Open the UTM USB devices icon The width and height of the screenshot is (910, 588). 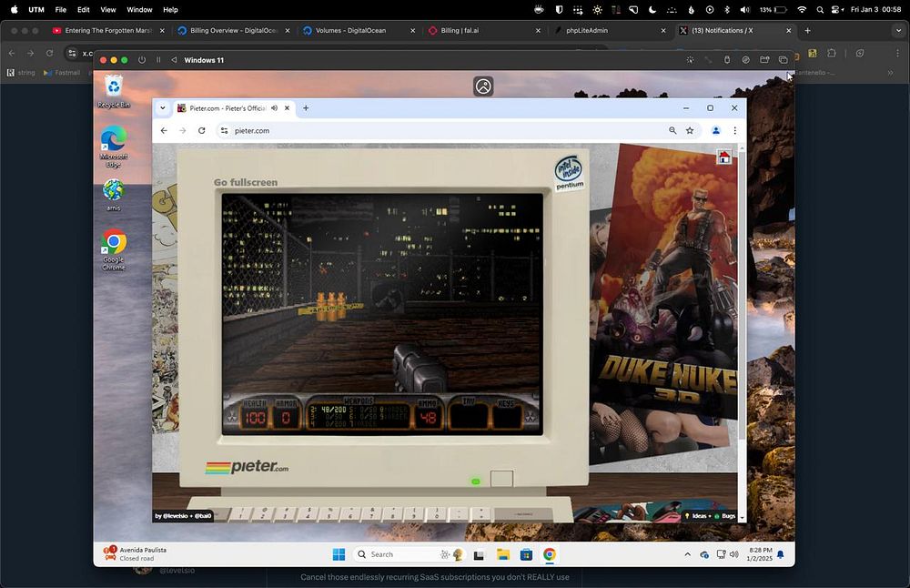coord(726,60)
